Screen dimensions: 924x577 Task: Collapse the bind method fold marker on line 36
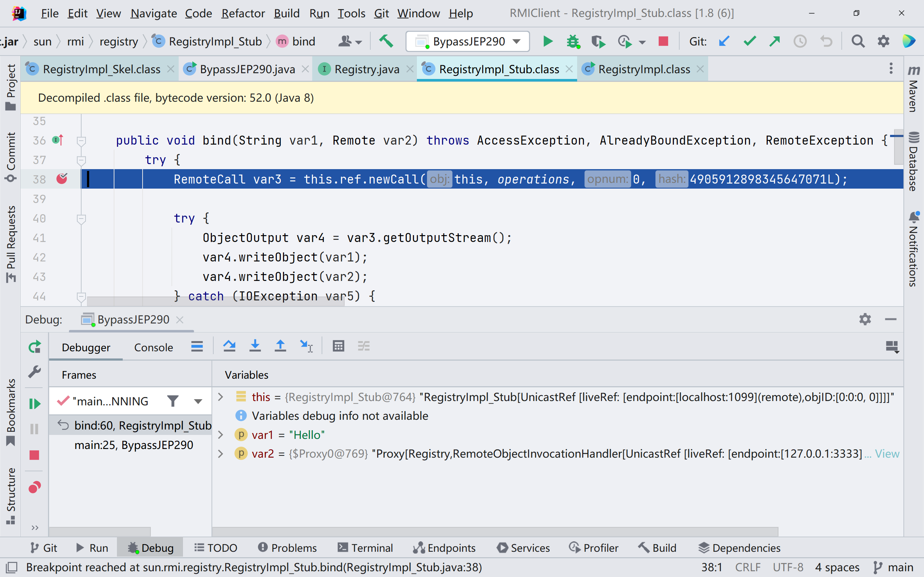81,141
